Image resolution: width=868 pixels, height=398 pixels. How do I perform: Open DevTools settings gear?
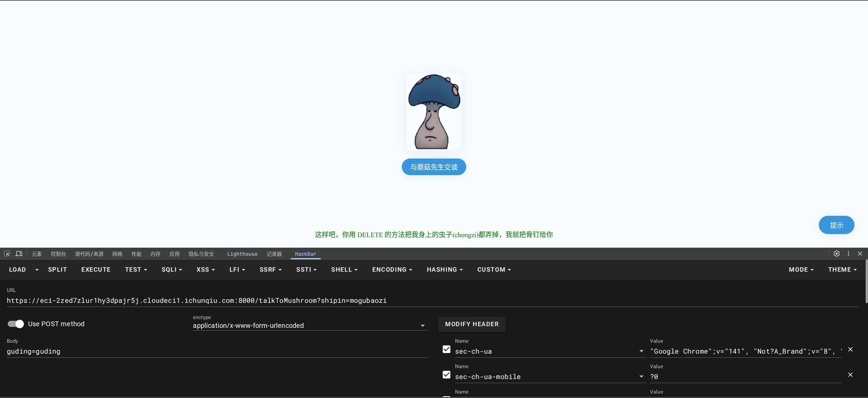click(x=836, y=254)
